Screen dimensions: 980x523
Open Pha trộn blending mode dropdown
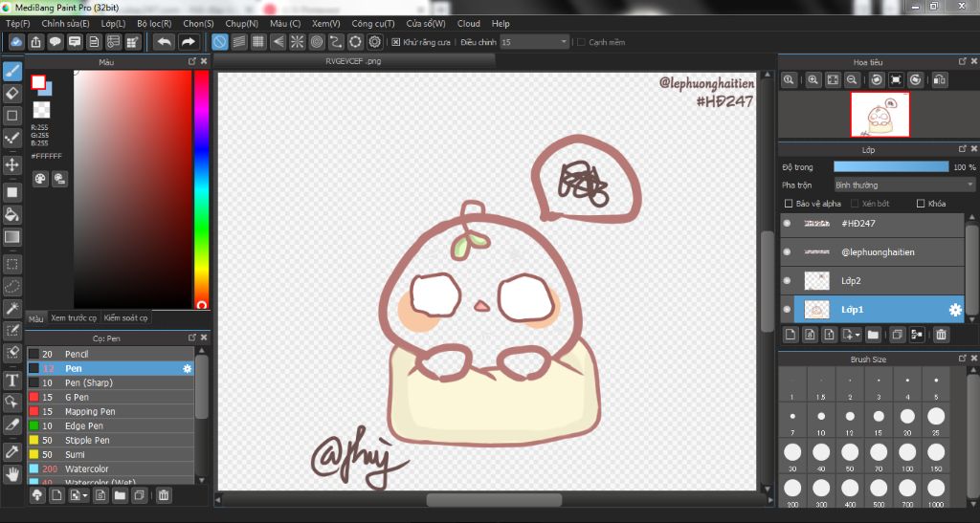pos(904,185)
